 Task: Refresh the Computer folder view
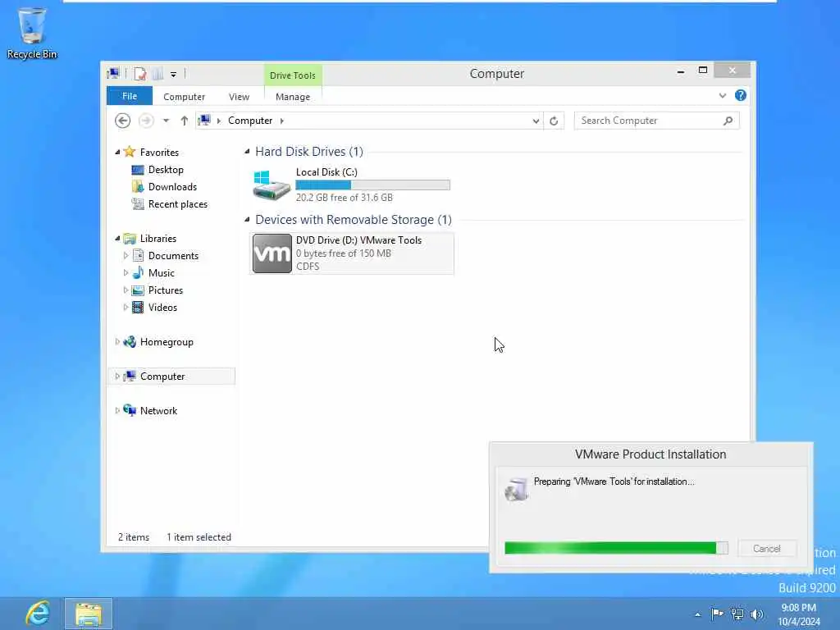click(554, 121)
